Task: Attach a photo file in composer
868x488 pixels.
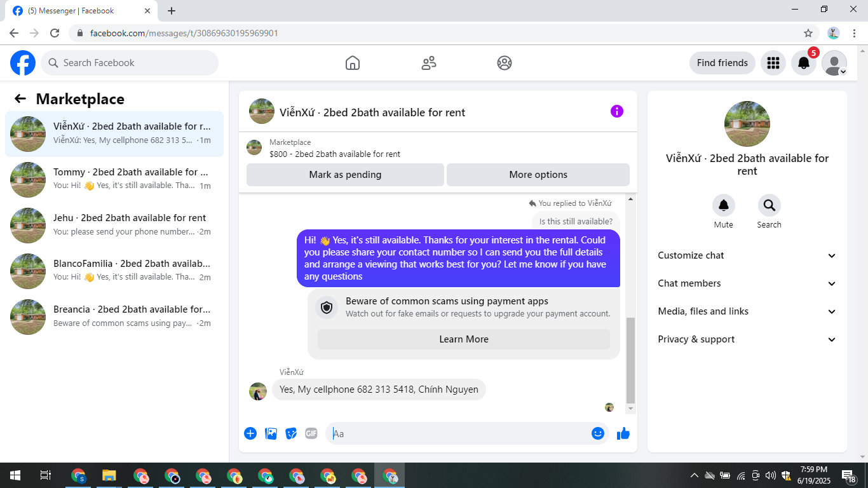Action: click(x=271, y=433)
